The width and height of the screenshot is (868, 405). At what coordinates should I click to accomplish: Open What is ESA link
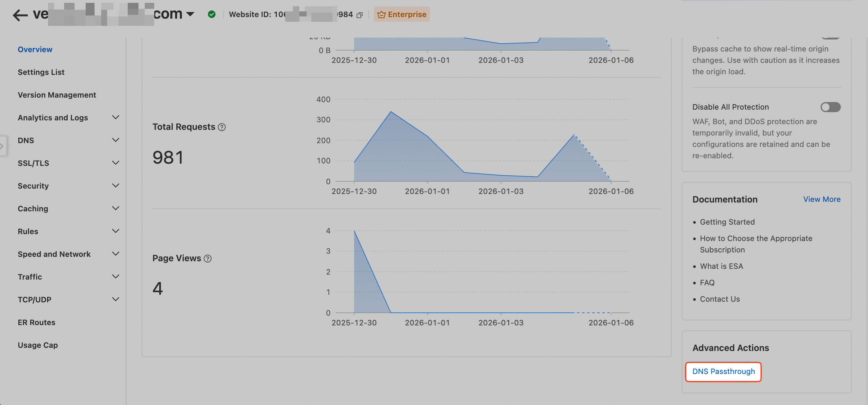pyautogui.click(x=721, y=266)
